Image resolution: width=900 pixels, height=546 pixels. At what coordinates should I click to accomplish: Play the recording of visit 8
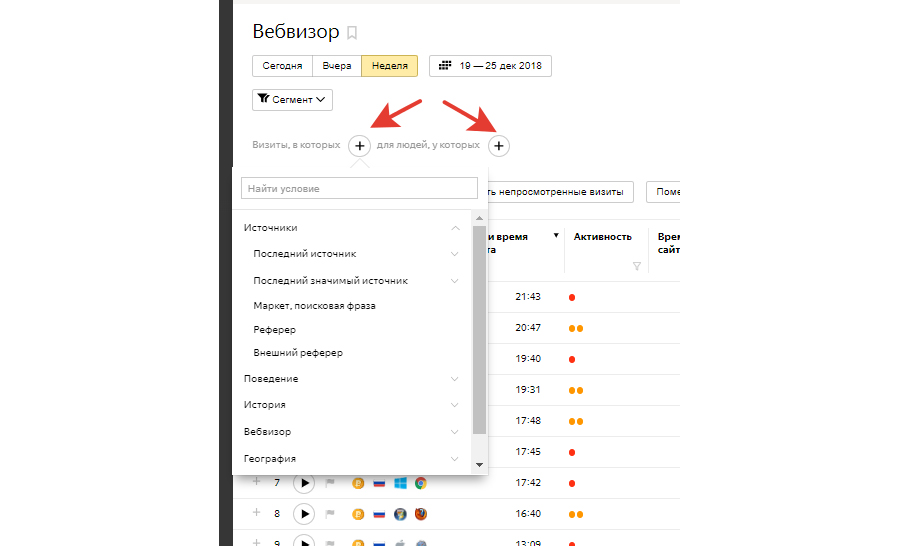(304, 514)
